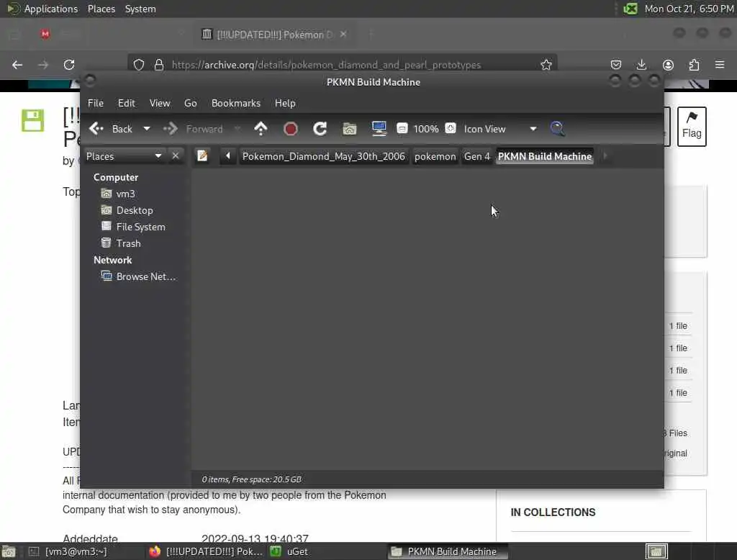Open the Firefox account icon
This screenshot has height=560, width=737.
click(x=668, y=65)
